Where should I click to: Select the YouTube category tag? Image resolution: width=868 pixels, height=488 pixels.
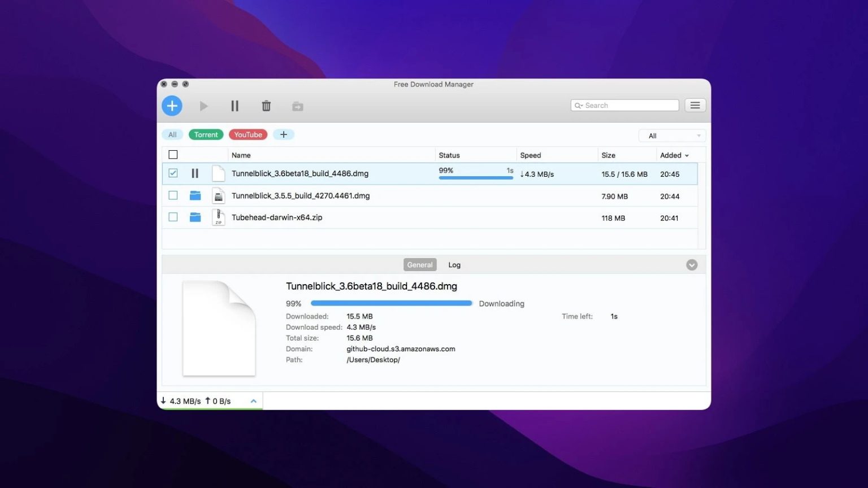[x=248, y=134]
